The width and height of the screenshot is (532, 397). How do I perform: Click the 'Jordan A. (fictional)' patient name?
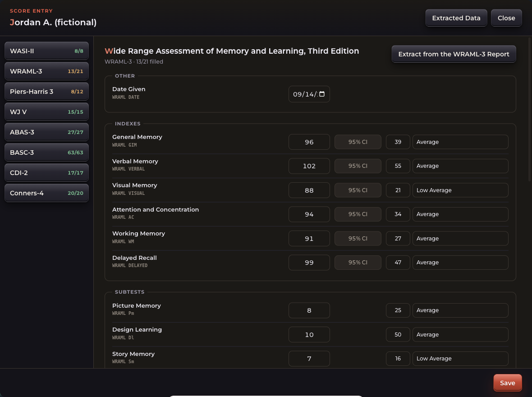pos(53,23)
